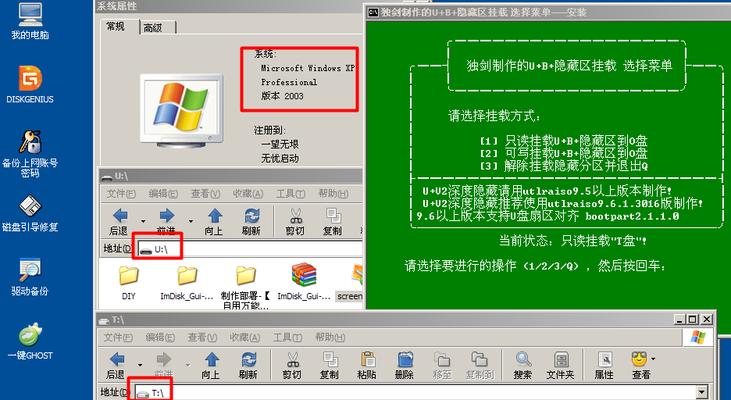The width and height of the screenshot is (731, 400).
Task: Select the 制作部署 folder
Action: click(x=245, y=286)
